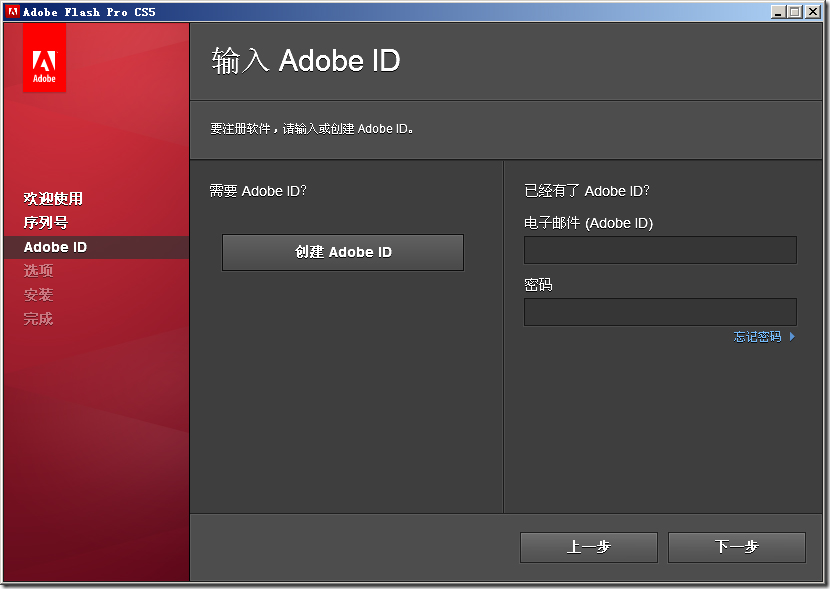
Task: Click the 密码 field label
Action: coord(538,285)
